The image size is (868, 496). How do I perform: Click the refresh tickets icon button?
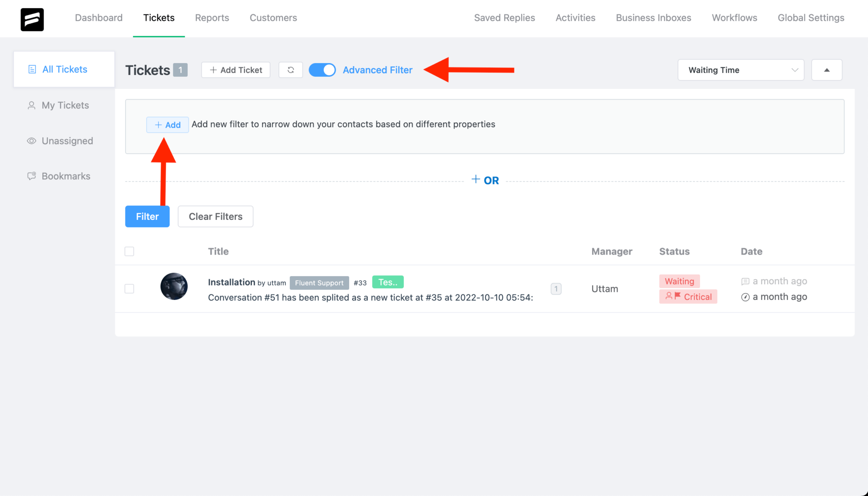tap(291, 70)
